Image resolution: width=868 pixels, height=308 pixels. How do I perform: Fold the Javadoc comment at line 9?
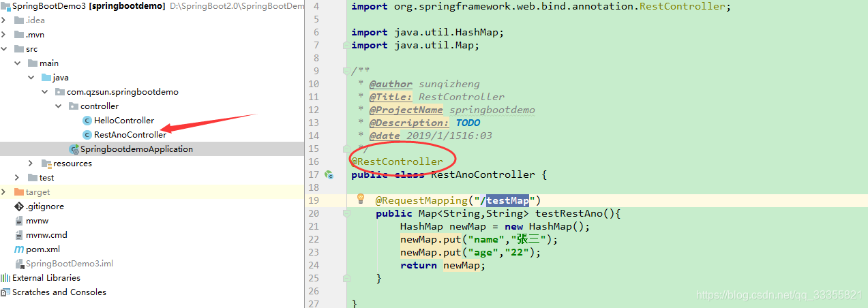click(346, 71)
